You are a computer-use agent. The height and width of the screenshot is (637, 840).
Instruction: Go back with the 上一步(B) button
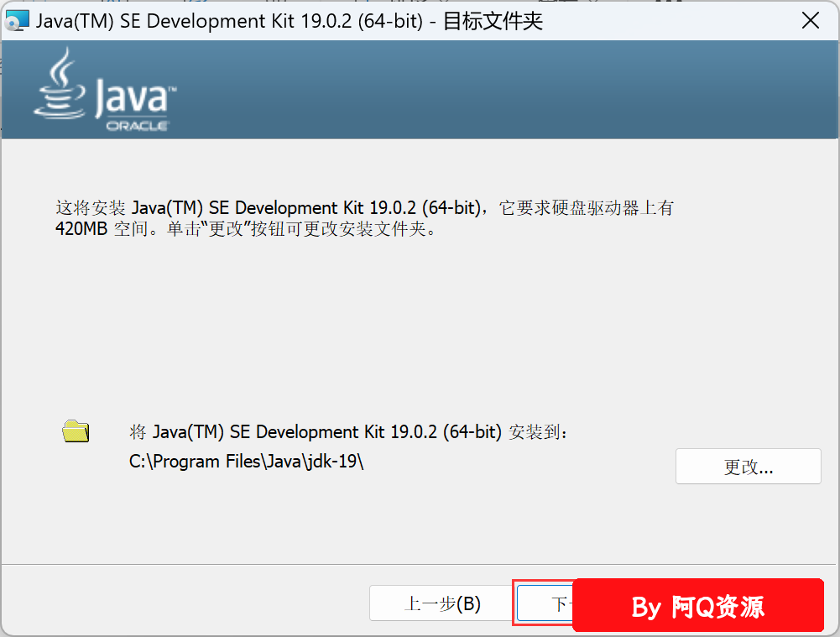[x=441, y=603]
